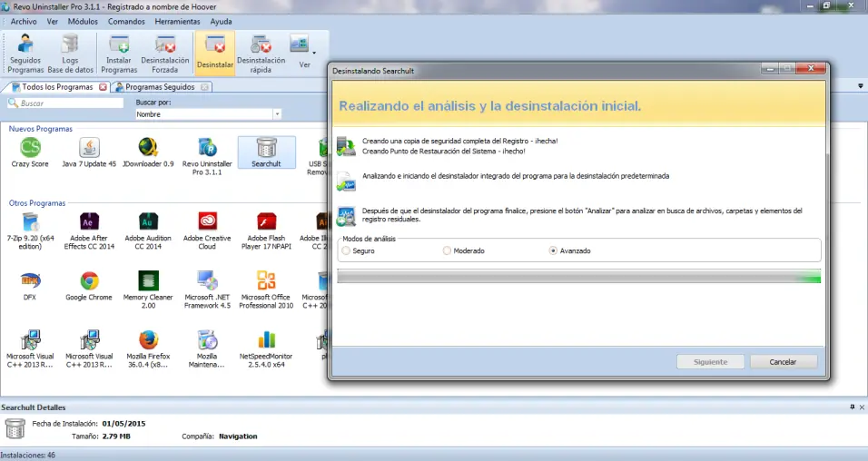Click the analyze leftovers step icon

point(346,216)
